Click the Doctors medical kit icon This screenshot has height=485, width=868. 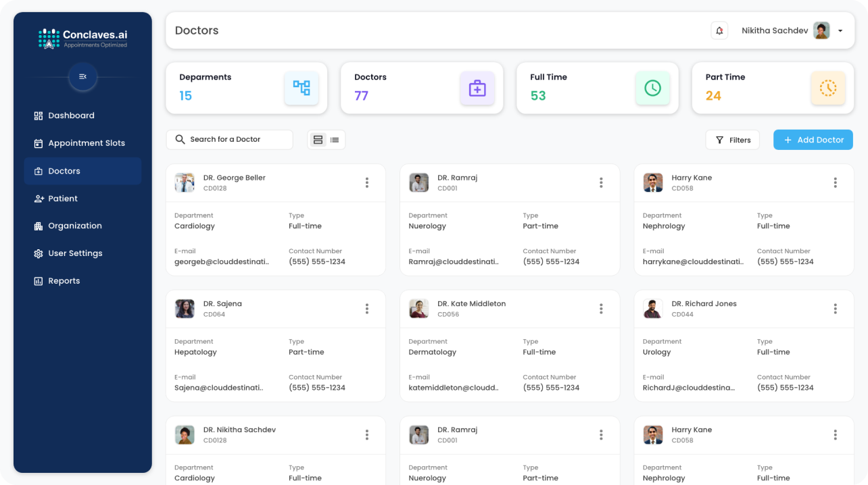[x=477, y=88]
